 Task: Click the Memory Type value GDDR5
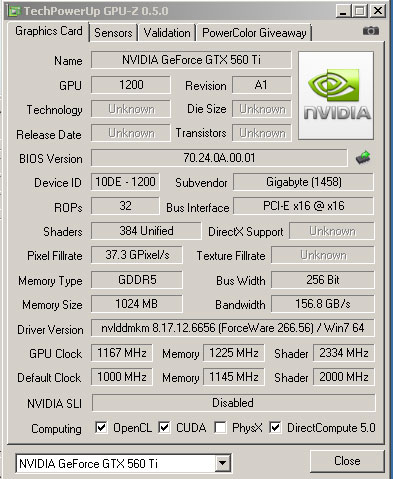click(x=137, y=280)
